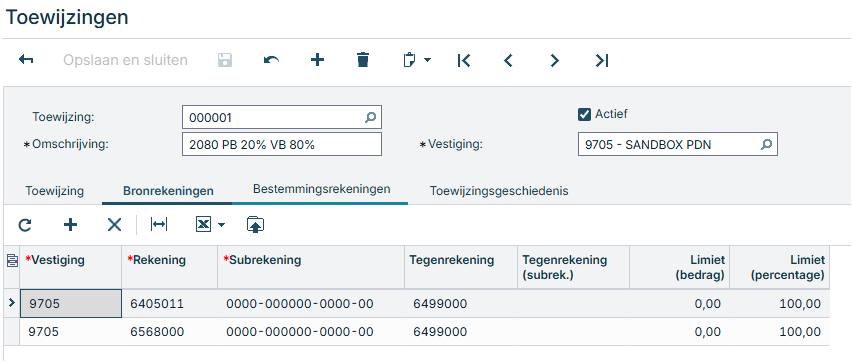
Task: Go to previous record arrow
Action: point(508,60)
